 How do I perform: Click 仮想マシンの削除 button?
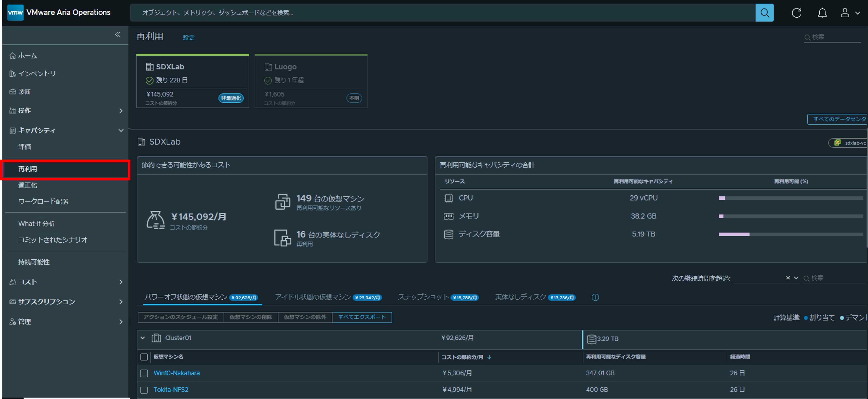pyautogui.click(x=251, y=317)
